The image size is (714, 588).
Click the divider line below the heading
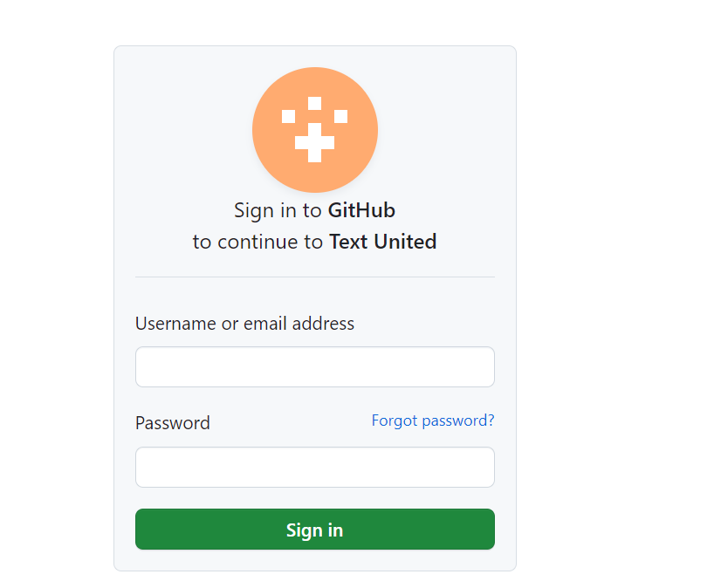click(x=314, y=276)
